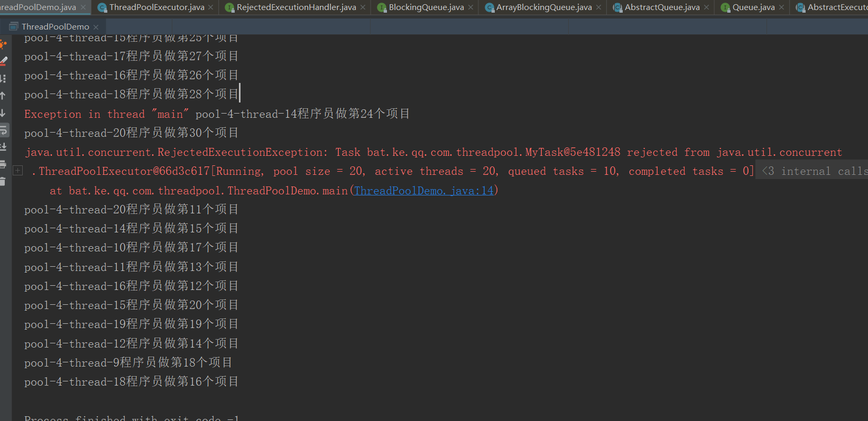Jump down the stack trace with the down arrow
The width and height of the screenshot is (868, 421).
[x=3, y=113]
